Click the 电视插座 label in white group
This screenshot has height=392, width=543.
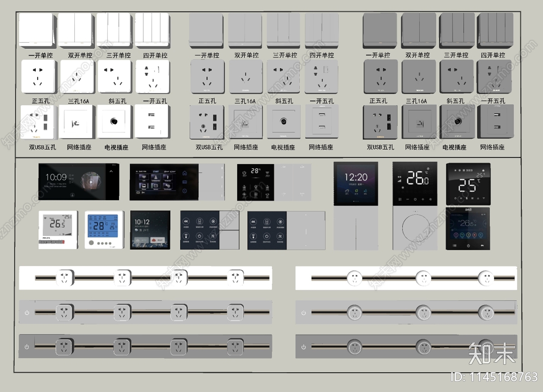116,147
